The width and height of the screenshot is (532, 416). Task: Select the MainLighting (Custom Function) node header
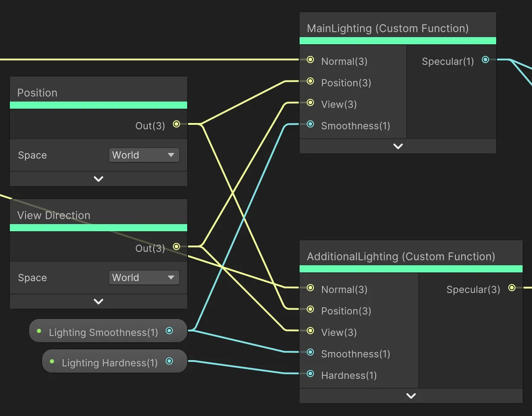398,25
